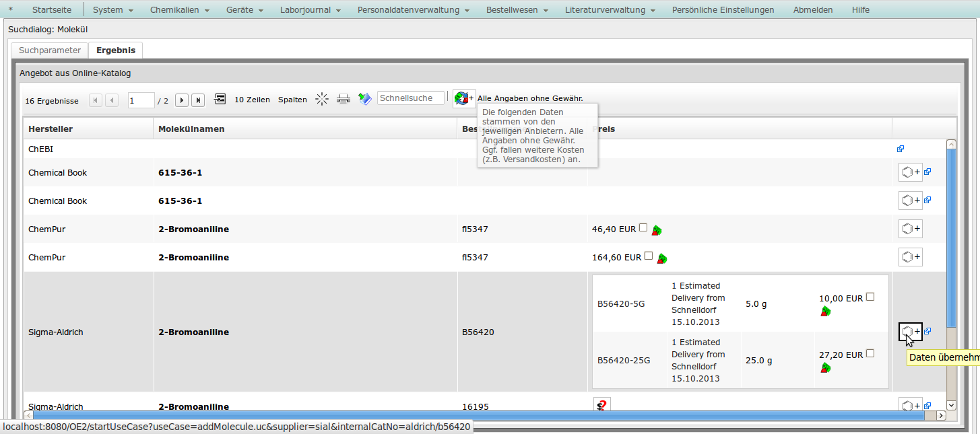
Task: Go to the previous results page
Action: click(112, 100)
